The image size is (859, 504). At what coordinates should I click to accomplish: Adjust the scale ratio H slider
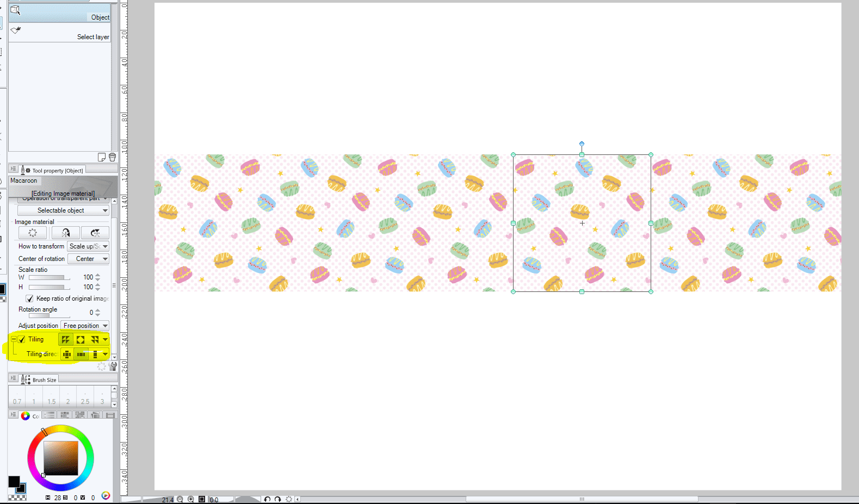point(50,287)
